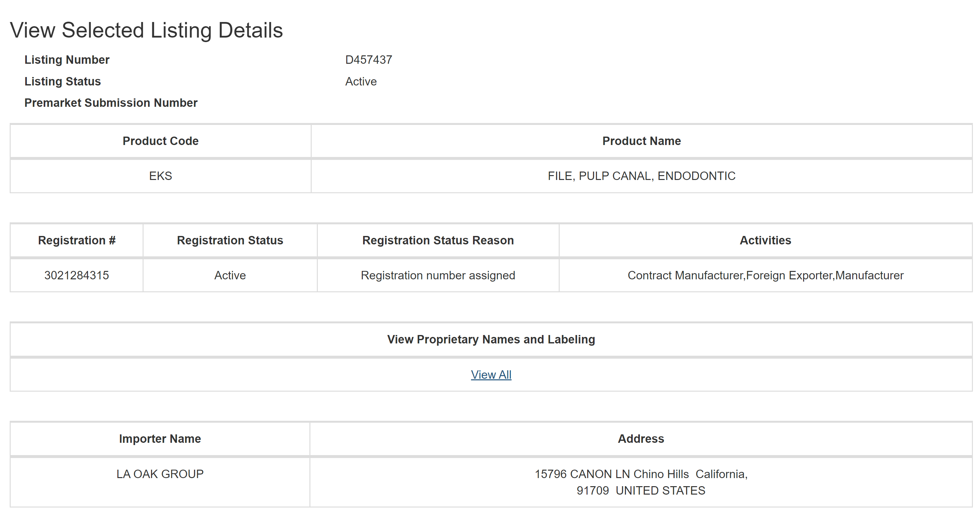Click FILE, PULP CANAL, ENDODONTIC product name
The image size is (980, 514).
641,176
